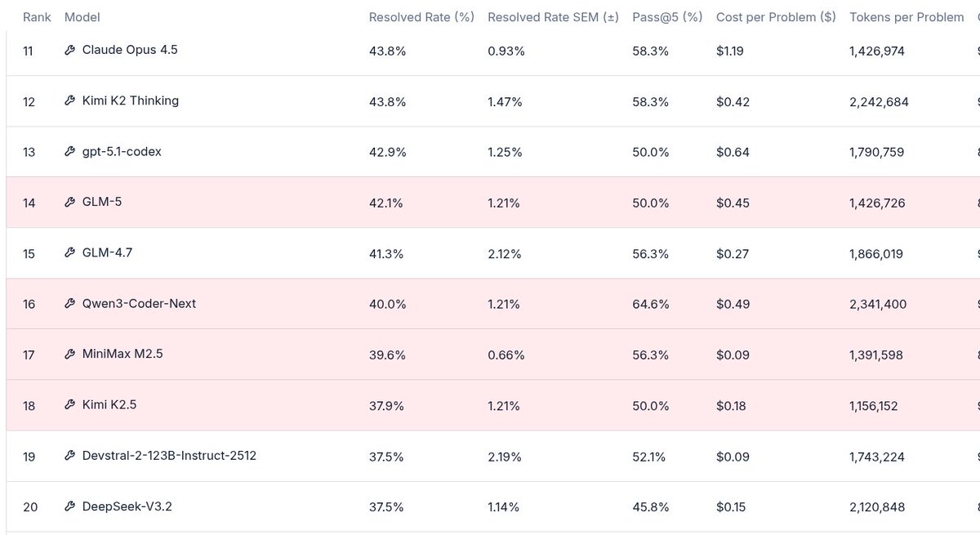The image size is (980, 535).
Task: Click the wrench icon next to Qwen3-Coder-Next
Action: tap(69, 304)
